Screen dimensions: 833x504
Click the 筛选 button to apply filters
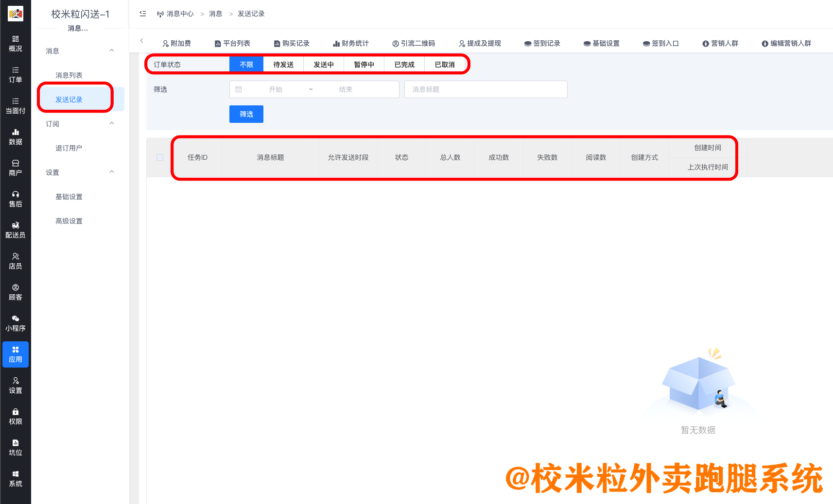[246, 114]
